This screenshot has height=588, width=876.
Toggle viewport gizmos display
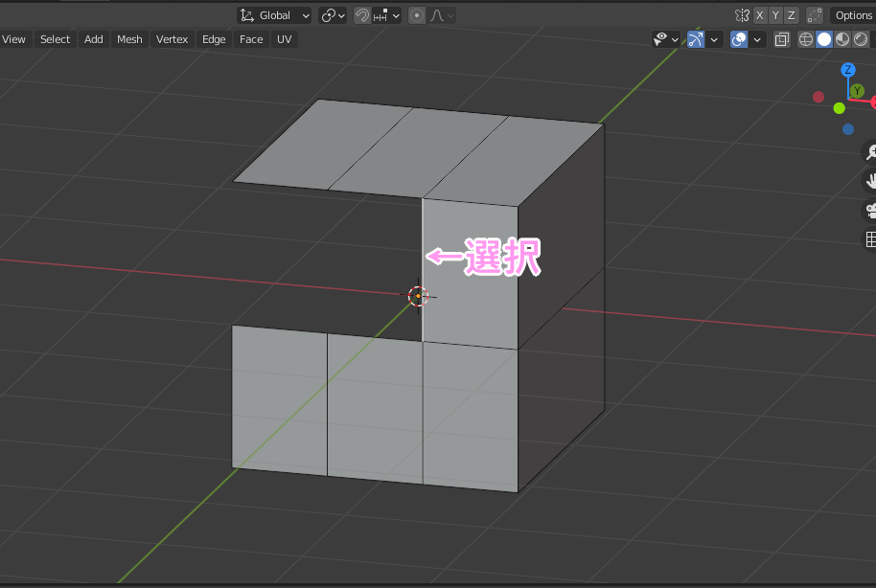(x=696, y=39)
